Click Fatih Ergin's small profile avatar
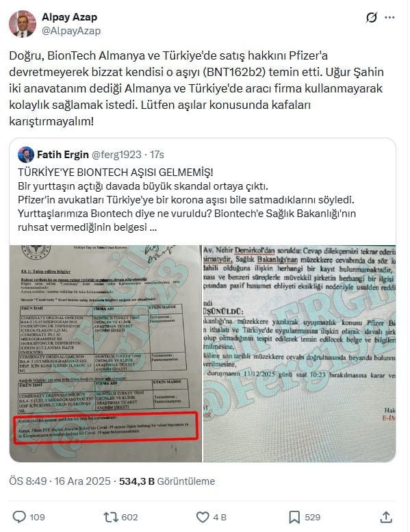The height and width of the screenshot is (532, 410). coord(26,155)
